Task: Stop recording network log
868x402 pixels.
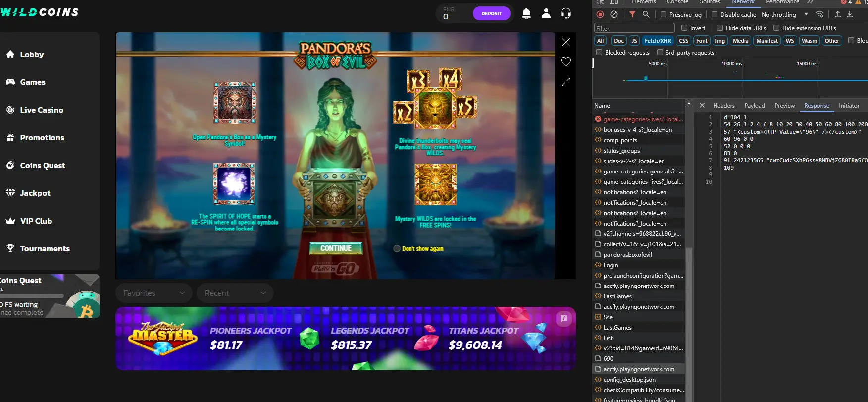Action: pos(600,14)
